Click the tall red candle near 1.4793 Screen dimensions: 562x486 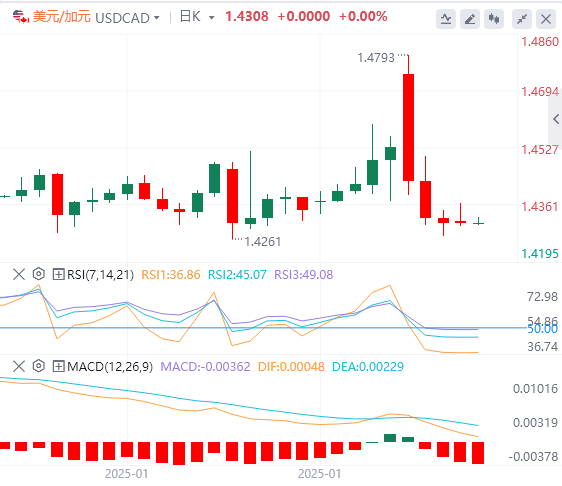point(408,127)
